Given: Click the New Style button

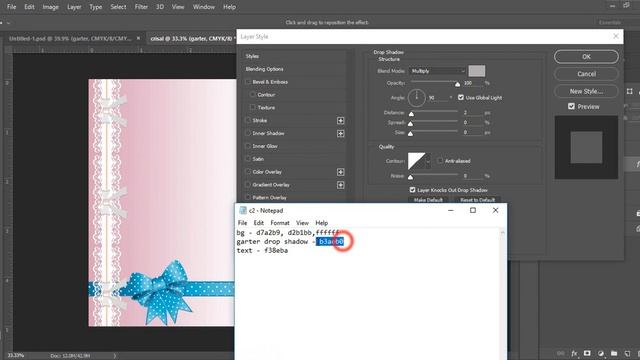Looking at the screenshot, I should coord(586,91).
